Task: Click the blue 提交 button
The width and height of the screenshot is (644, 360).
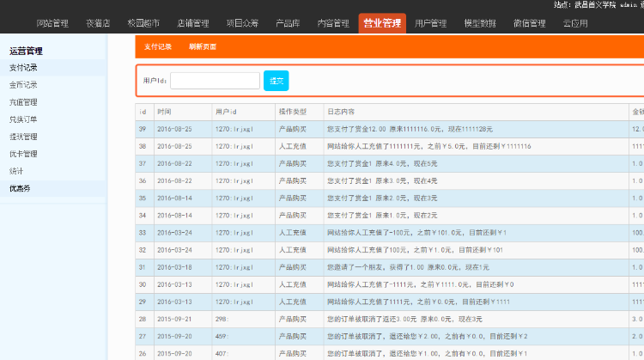Action: 276,81
